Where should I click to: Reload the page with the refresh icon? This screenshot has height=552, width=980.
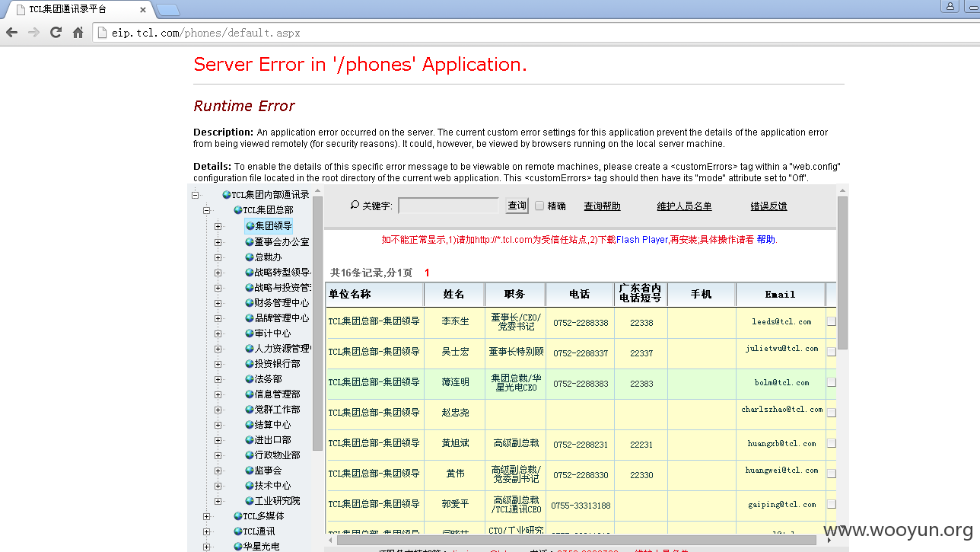[56, 33]
